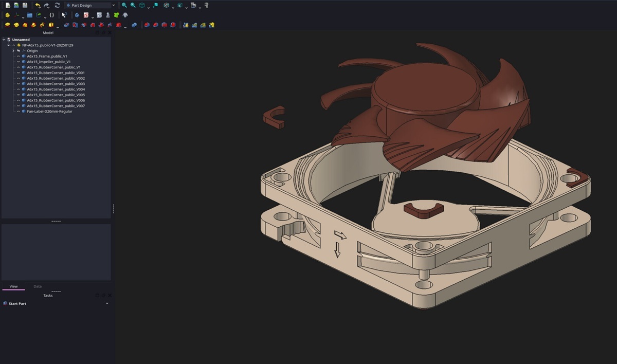Open the Part Design workbench dropdown
The width and height of the screenshot is (617, 364).
tap(90, 5)
